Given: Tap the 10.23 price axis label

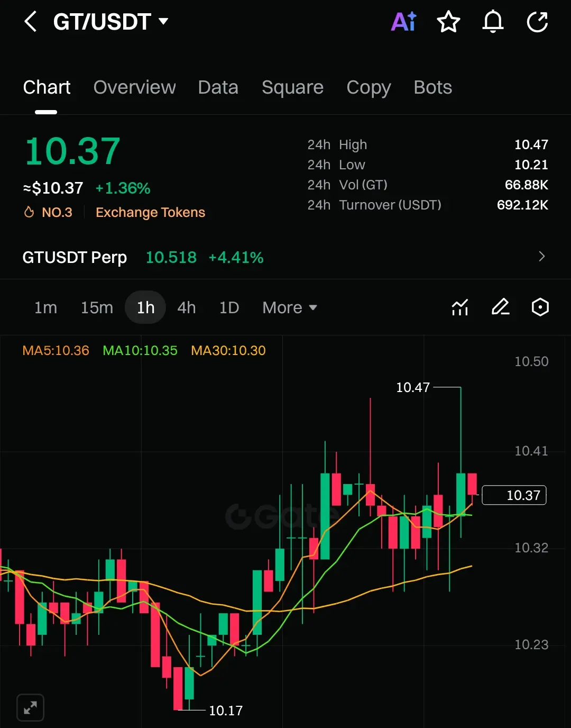Looking at the screenshot, I should (x=531, y=644).
